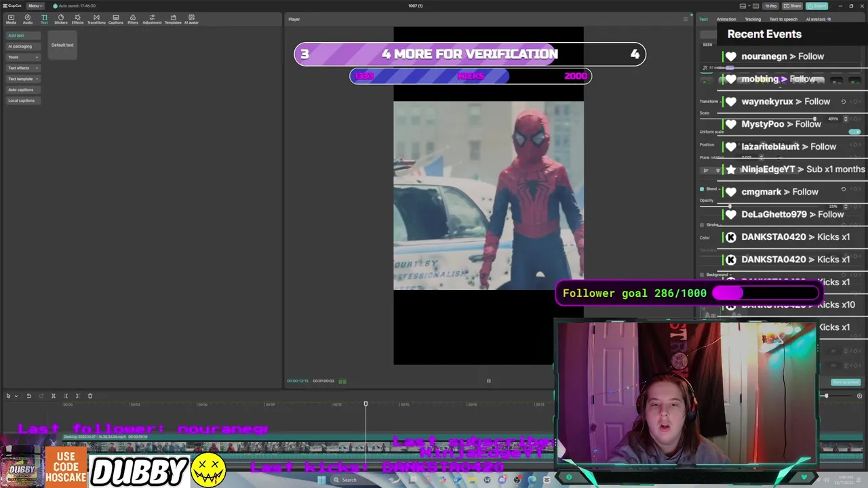This screenshot has width=868, height=488.
Task: Expand the Text template dropdown
Action: click(24, 79)
